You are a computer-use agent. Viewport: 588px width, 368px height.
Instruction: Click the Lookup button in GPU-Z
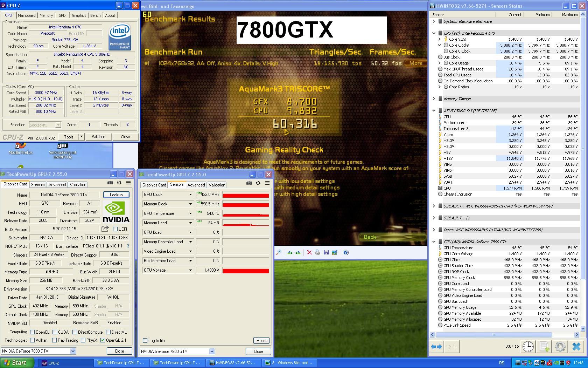pyautogui.click(x=116, y=195)
